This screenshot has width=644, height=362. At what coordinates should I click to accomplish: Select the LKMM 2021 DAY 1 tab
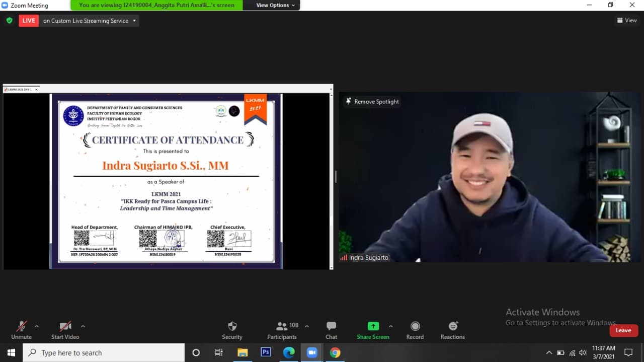20,90
